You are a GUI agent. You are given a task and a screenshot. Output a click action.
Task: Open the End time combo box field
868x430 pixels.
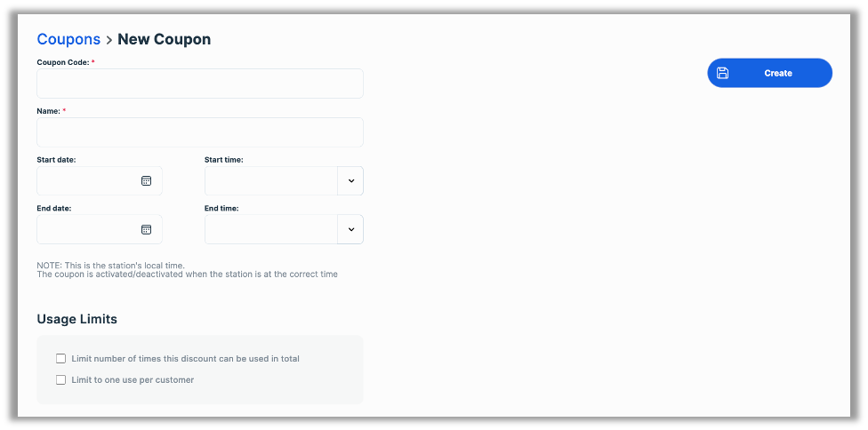click(x=271, y=229)
